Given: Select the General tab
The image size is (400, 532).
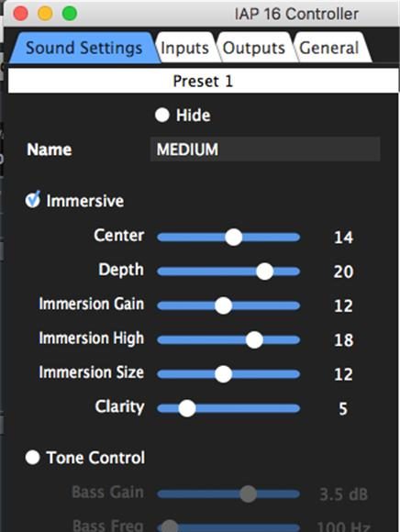Looking at the screenshot, I should point(329,48).
